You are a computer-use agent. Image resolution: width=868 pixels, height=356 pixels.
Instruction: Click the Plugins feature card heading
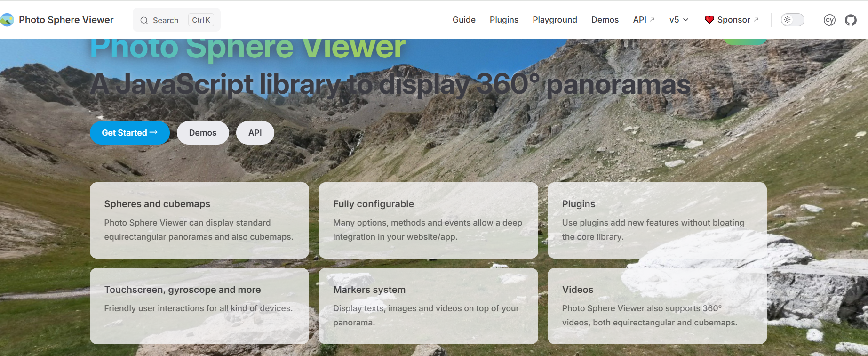coord(579,204)
